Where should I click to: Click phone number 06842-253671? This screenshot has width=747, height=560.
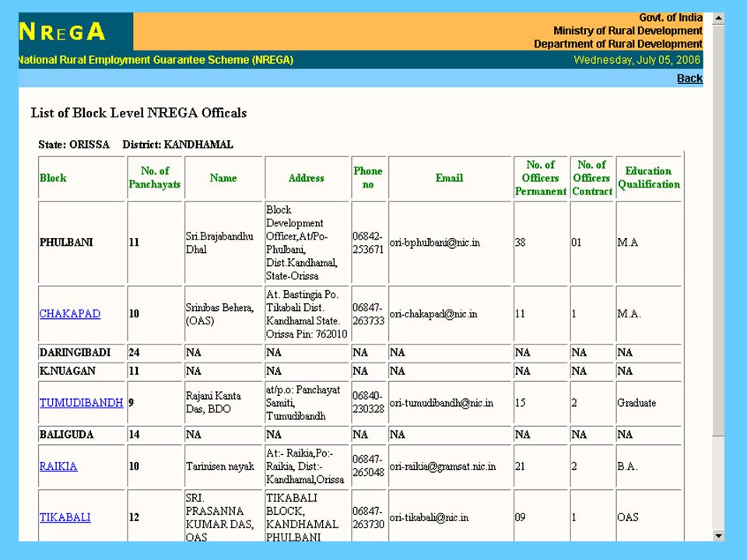point(368,243)
